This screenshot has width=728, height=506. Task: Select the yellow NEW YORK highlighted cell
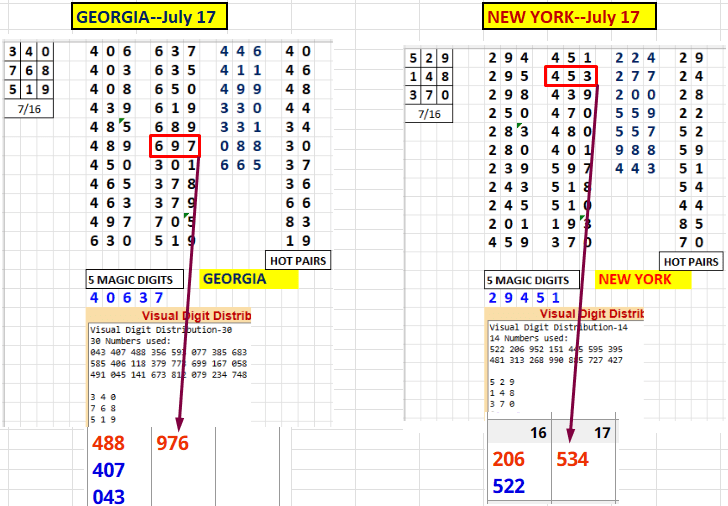[x=634, y=280]
